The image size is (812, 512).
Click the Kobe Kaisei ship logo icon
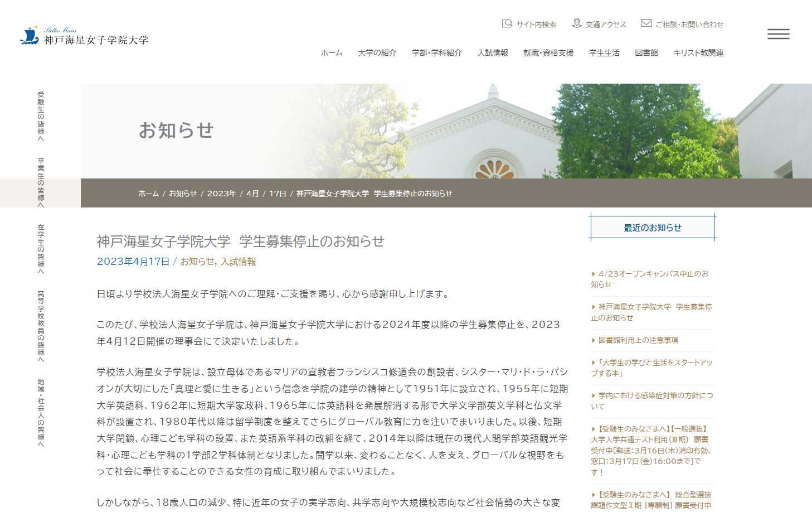tap(30, 35)
